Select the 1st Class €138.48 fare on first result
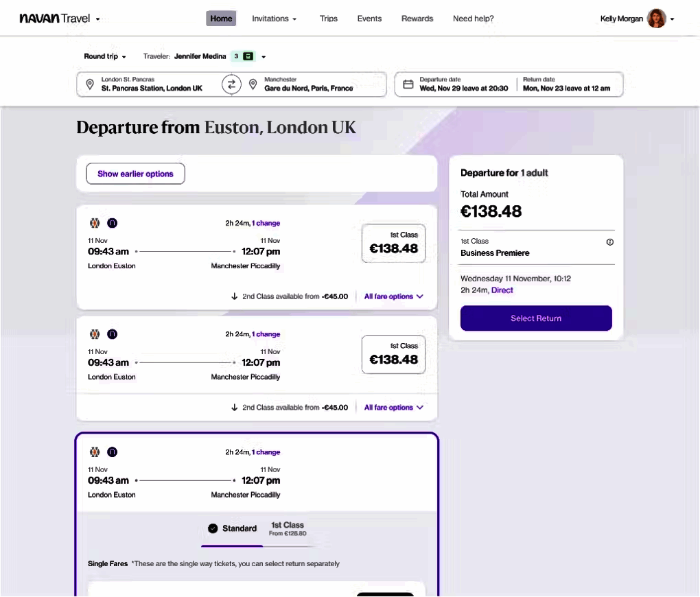This screenshot has height=597, width=700. coord(393,243)
